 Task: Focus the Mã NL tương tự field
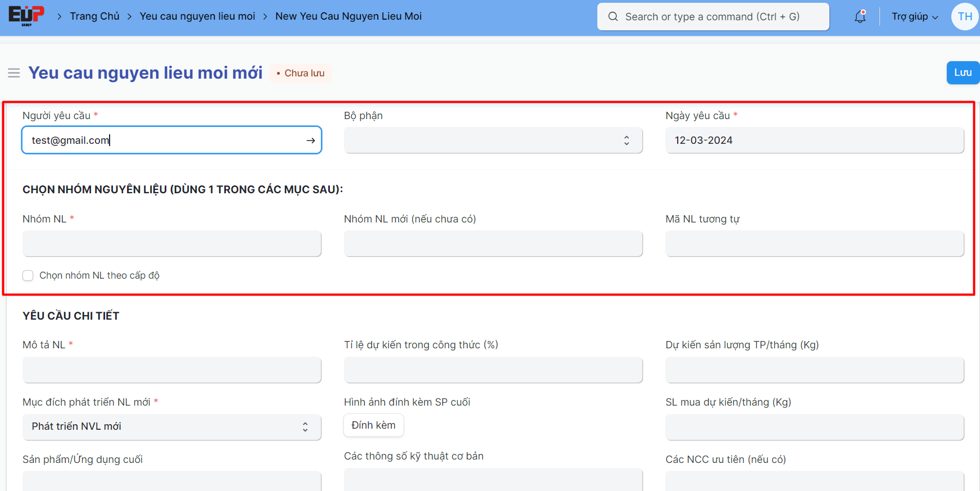tap(814, 244)
